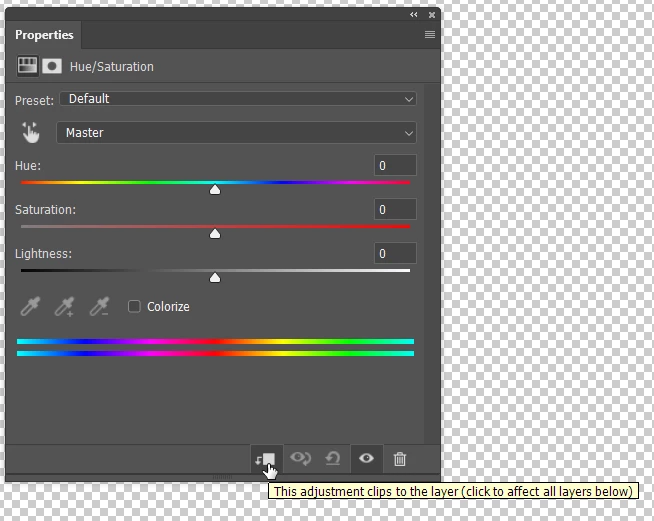Click the Preset: label

[34, 101]
